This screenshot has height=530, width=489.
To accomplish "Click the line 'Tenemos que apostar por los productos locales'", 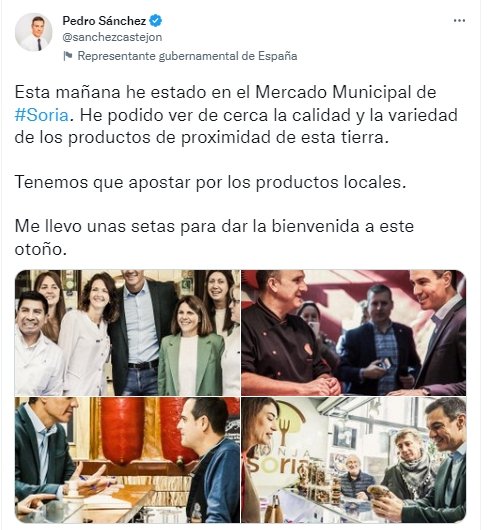I will click(210, 183).
